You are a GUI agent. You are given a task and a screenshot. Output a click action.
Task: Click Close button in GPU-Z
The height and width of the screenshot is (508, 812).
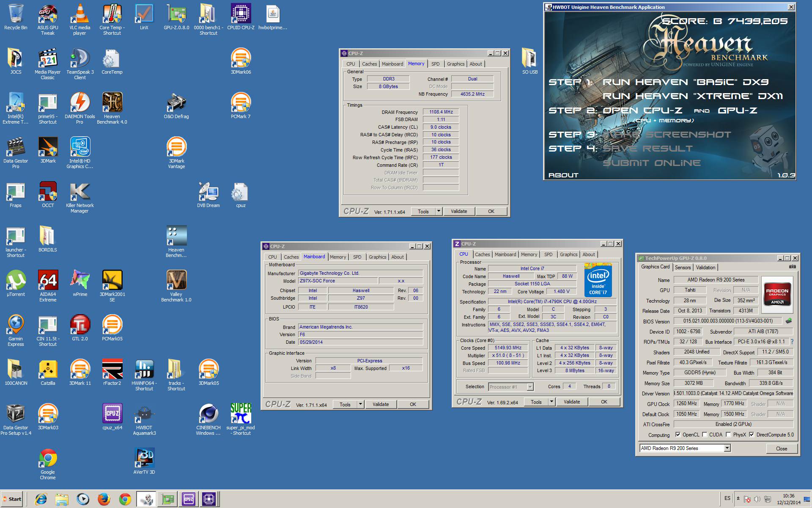[782, 449]
